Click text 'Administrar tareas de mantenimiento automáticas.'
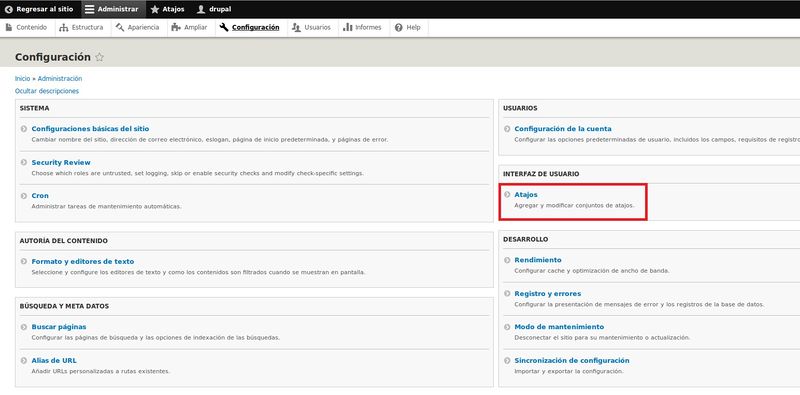 (106, 207)
